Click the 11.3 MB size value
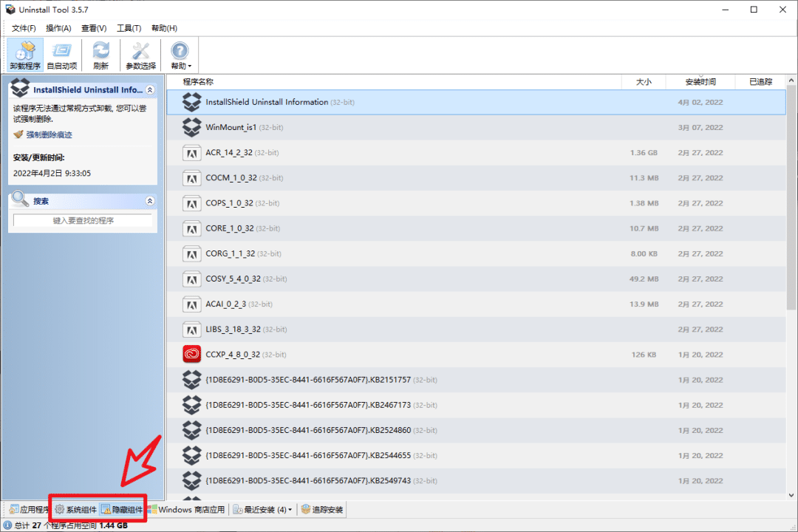 click(644, 178)
